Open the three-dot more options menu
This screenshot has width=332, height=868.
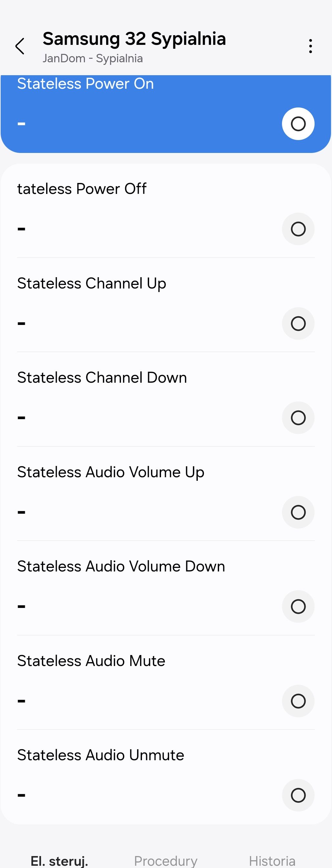(x=310, y=46)
